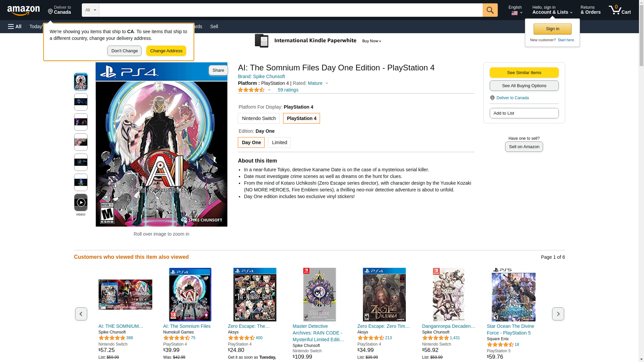The image size is (644, 362).
Task: Click the Amazon logo
Action: (x=23, y=11)
